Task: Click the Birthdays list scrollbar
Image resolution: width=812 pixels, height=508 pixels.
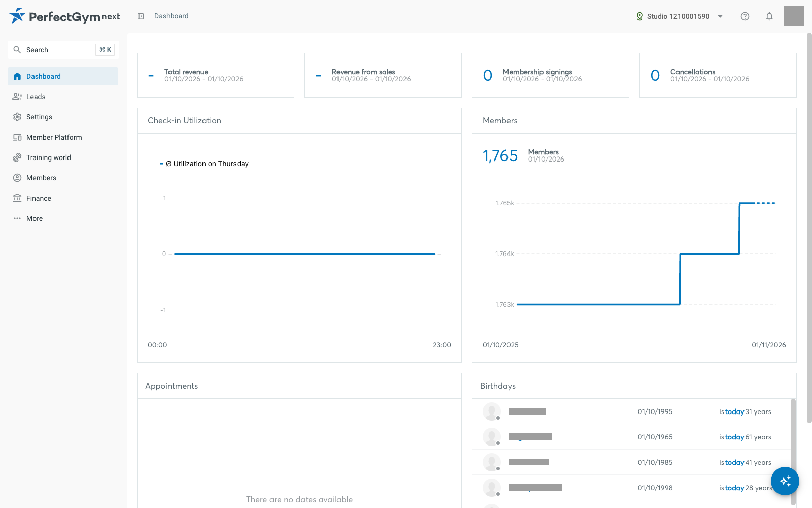Action: pyautogui.click(x=793, y=452)
